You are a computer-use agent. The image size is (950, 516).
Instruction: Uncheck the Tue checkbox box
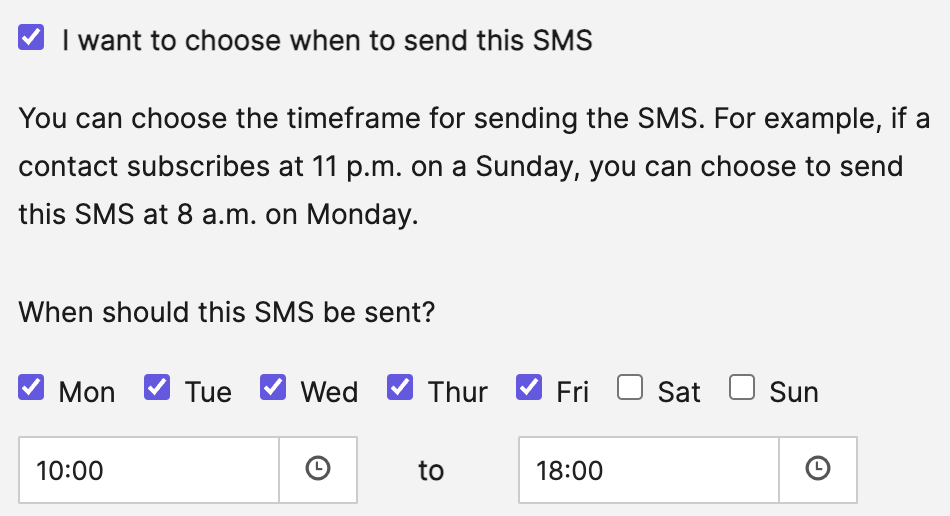click(158, 388)
